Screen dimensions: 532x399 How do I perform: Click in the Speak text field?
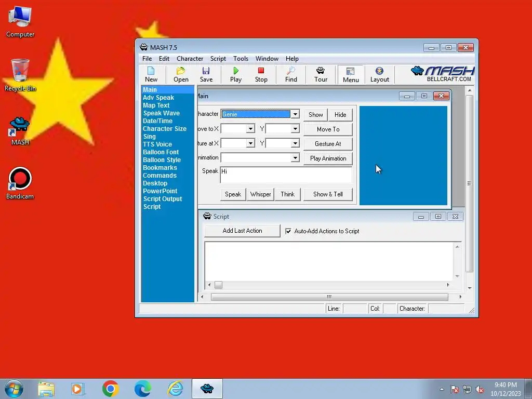pos(286,175)
